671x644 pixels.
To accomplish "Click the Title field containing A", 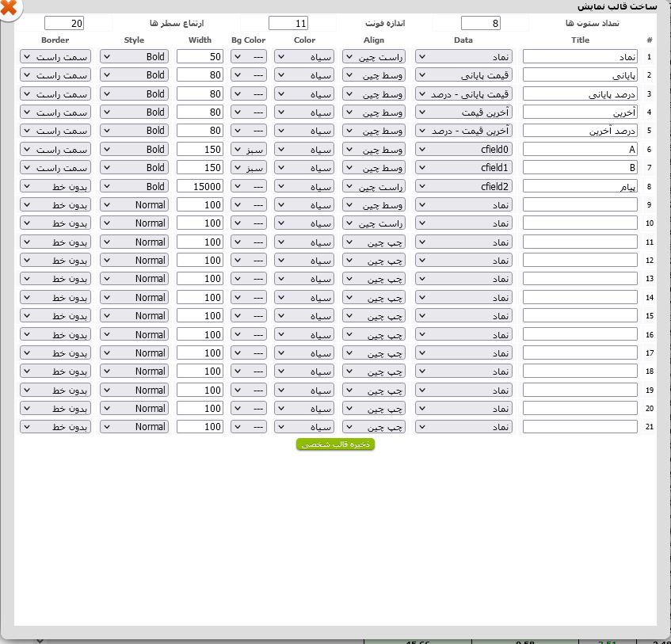I will (580, 149).
